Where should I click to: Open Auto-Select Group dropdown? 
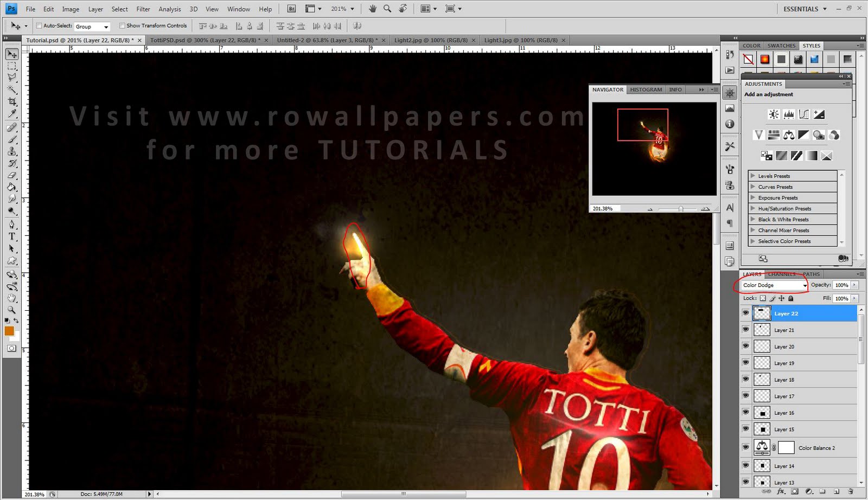92,26
